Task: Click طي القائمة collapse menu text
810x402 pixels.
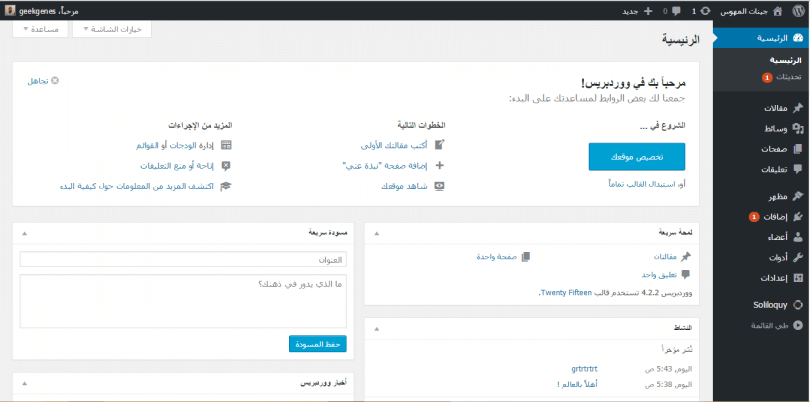Action: coord(769,326)
